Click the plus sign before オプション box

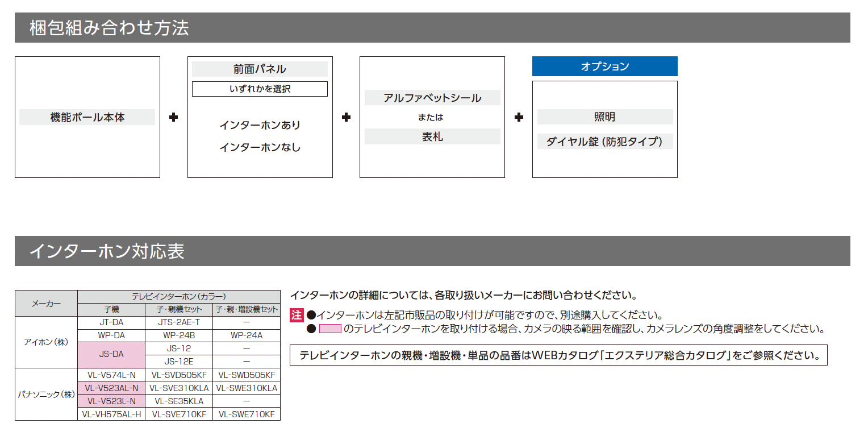519,117
